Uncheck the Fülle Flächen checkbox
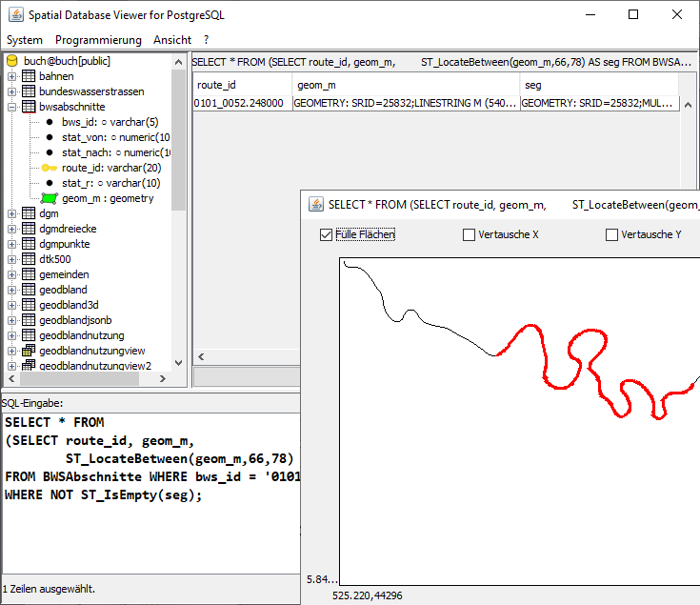The height and width of the screenshot is (605, 700). point(327,235)
